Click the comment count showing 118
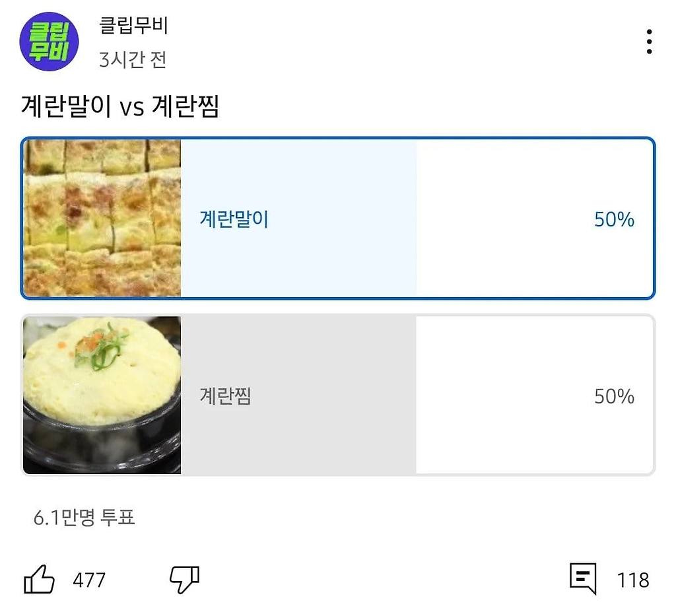Image resolution: width=676 pixels, height=616 pixels. coord(632,581)
